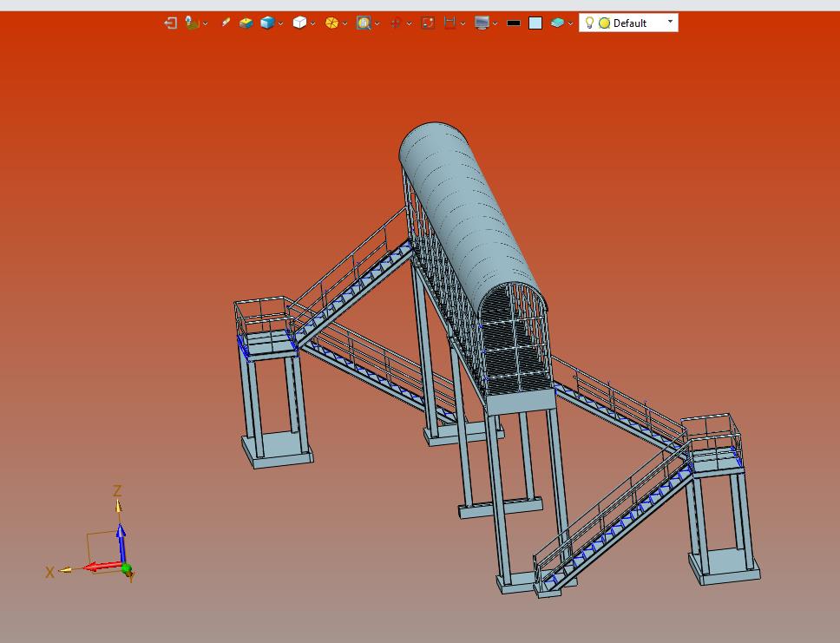The width and height of the screenshot is (840, 643).
Task: Click the green triad origin ball
Action: point(127,568)
